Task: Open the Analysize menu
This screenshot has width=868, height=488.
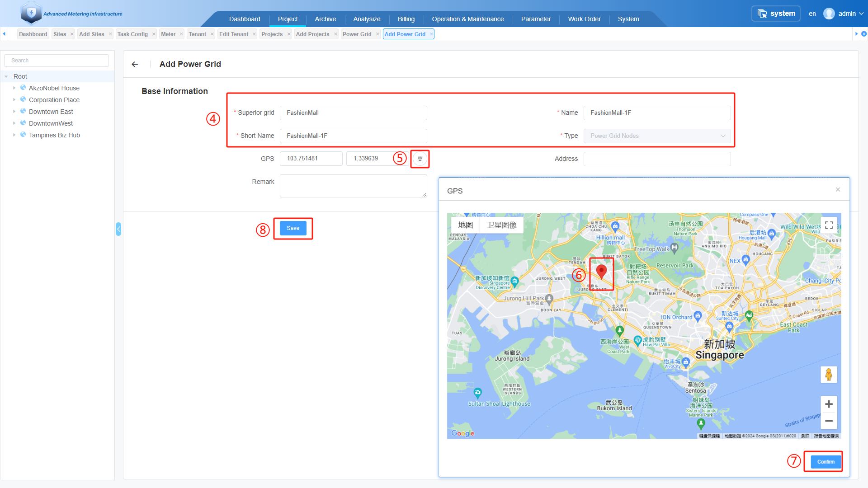Action: 367,19
